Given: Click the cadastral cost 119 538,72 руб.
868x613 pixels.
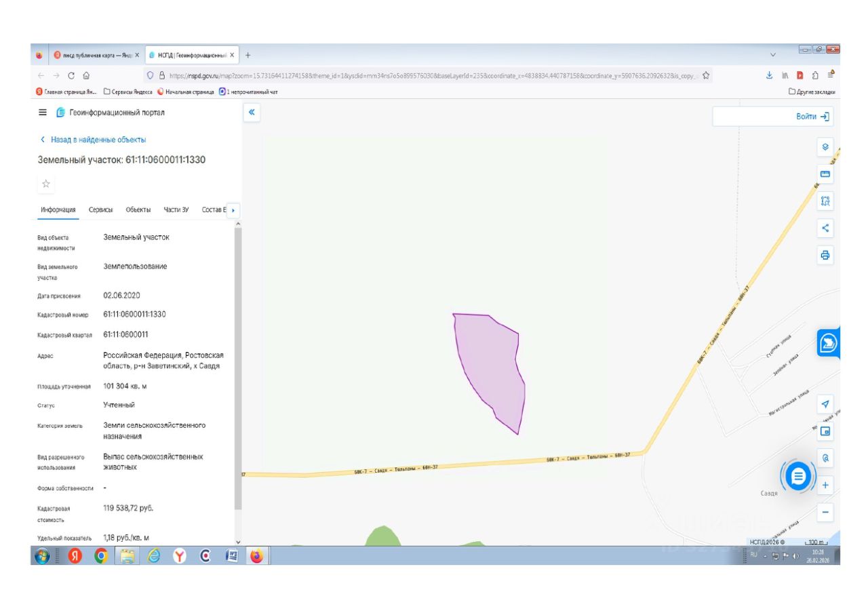Looking at the screenshot, I should 128,508.
